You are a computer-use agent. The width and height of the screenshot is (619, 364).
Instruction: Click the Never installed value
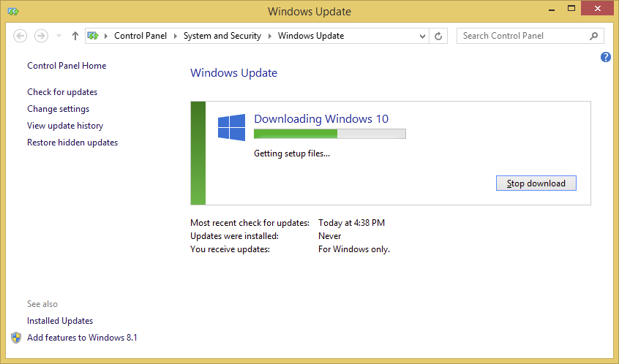pyautogui.click(x=330, y=236)
